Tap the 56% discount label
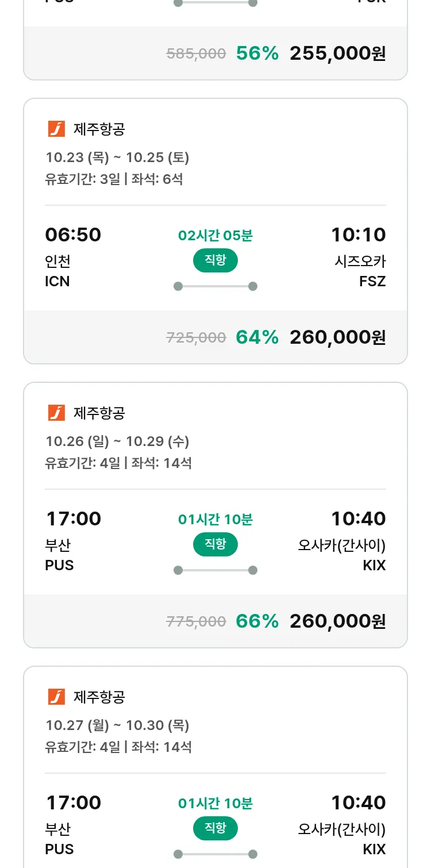This screenshot has width=431, height=868. pyautogui.click(x=257, y=53)
